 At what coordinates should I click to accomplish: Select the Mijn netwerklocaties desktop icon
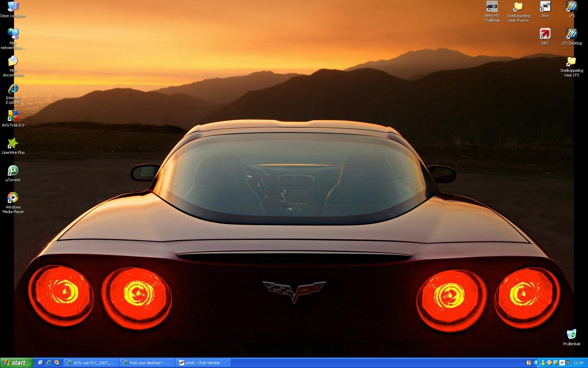(13, 39)
